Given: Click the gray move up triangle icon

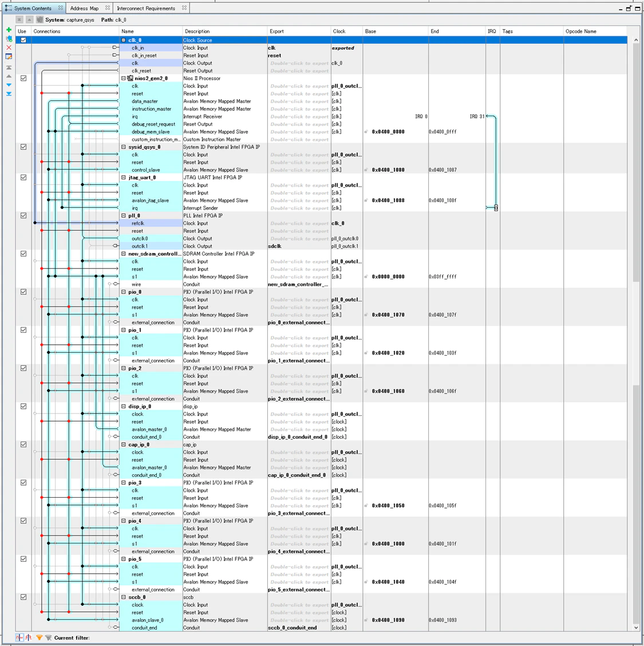Looking at the screenshot, I should tap(9, 76).
